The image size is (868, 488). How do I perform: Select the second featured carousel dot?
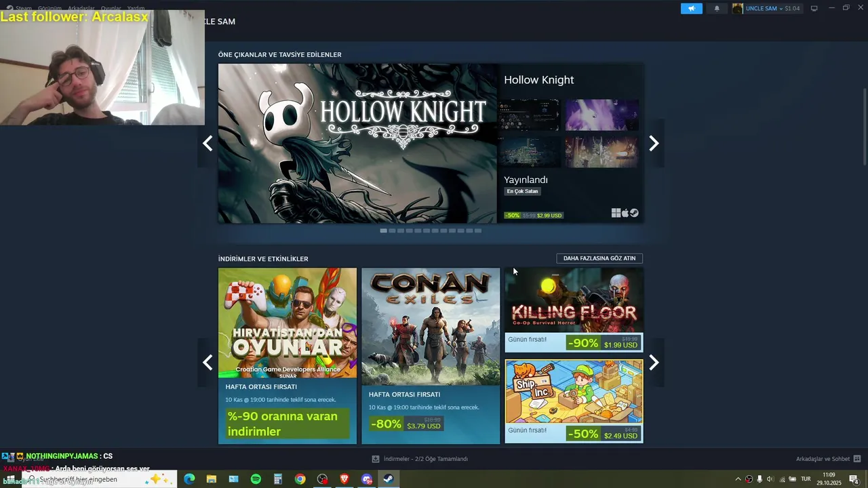click(x=392, y=230)
